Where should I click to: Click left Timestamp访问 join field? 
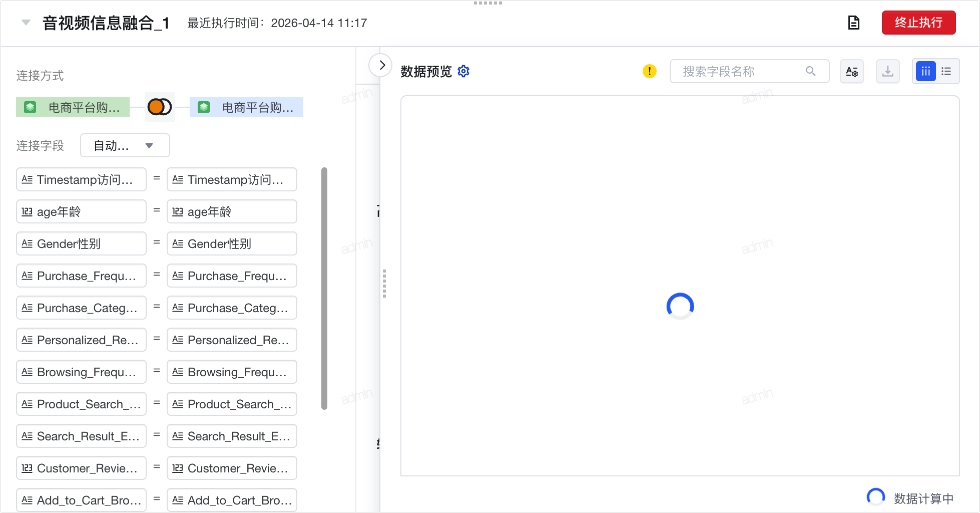click(x=81, y=179)
